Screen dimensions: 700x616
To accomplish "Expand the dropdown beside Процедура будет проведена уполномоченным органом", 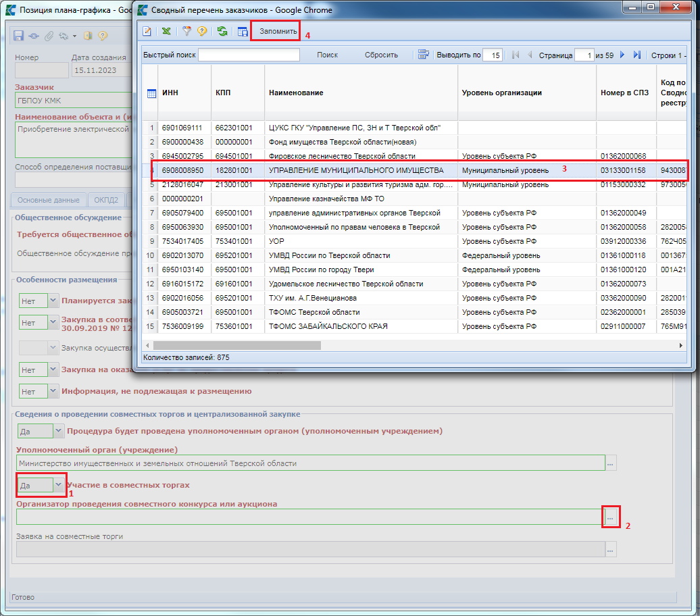I will (x=57, y=431).
